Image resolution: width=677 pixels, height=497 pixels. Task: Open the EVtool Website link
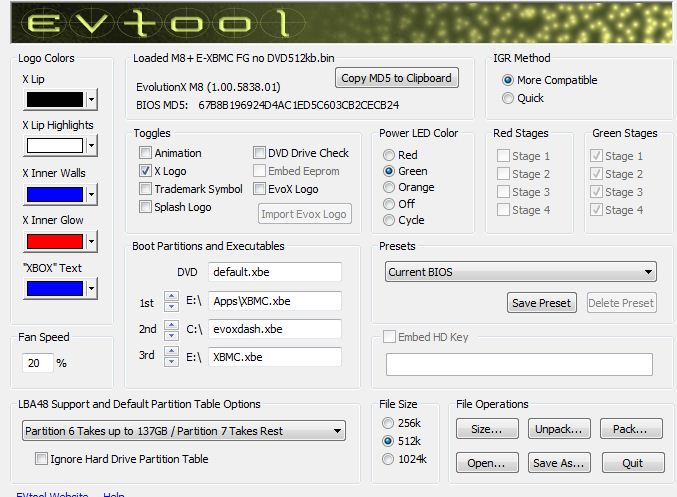click(x=52, y=494)
